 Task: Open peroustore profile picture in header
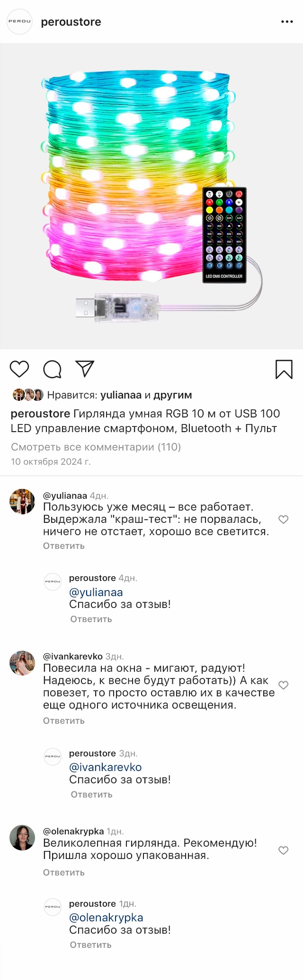[x=19, y=22]
